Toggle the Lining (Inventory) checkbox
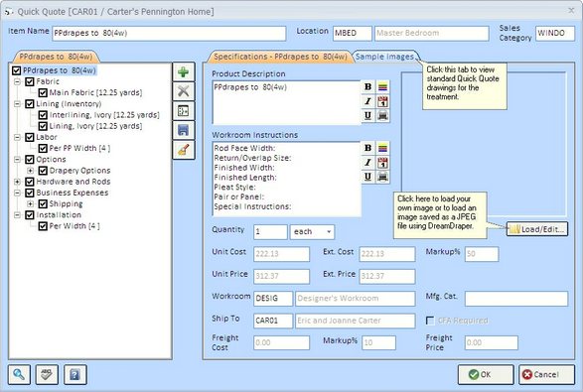This screenshot has width=583, height=392. [30, 103]
